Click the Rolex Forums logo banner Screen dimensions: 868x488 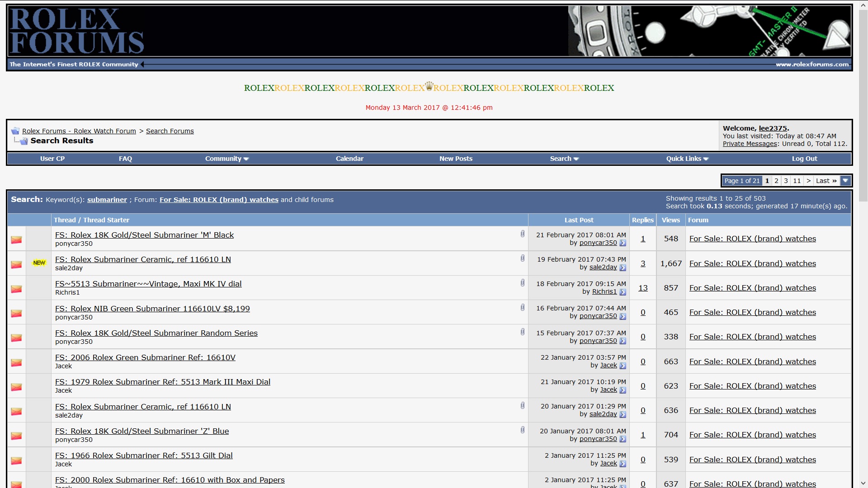click(x=77, y=31)
